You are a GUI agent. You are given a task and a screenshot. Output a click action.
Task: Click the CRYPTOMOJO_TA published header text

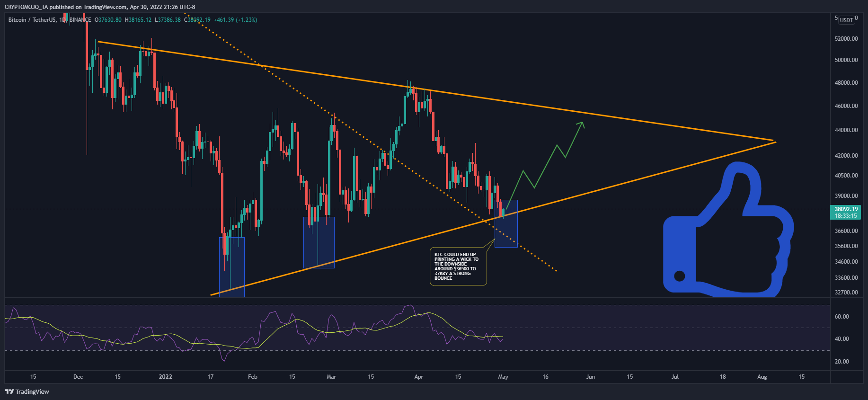[x=99, y=7]
